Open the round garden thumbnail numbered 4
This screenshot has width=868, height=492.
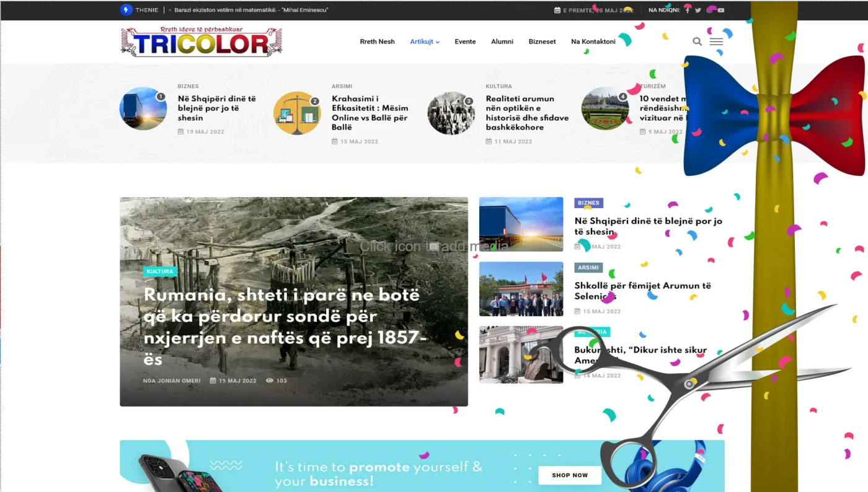click(605, 108)
